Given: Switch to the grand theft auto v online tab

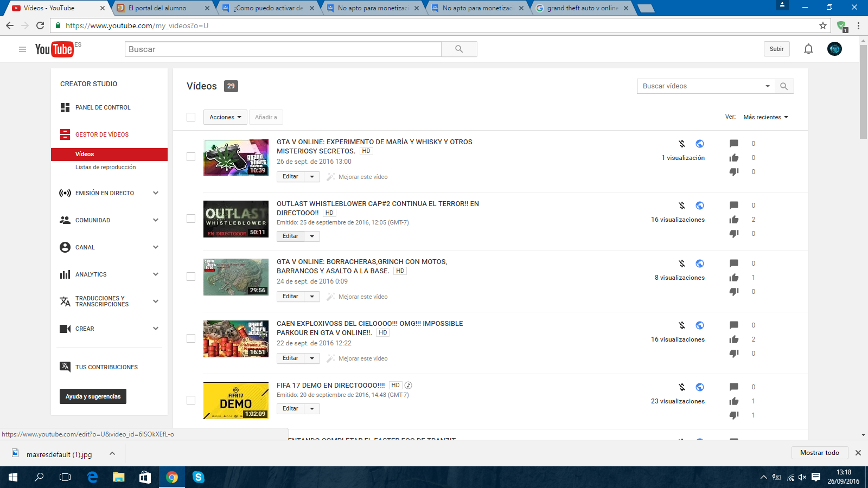Looking at the screenshot, I should click(582, 8).
